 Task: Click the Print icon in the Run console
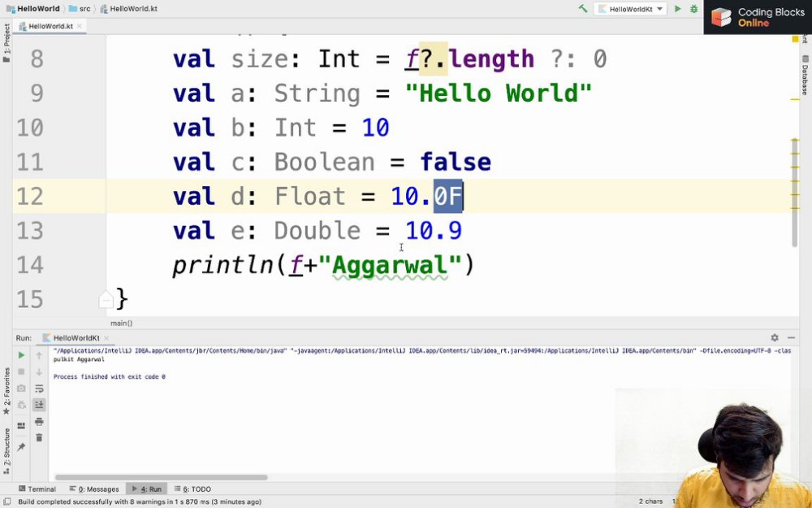[x=39, y=421]
